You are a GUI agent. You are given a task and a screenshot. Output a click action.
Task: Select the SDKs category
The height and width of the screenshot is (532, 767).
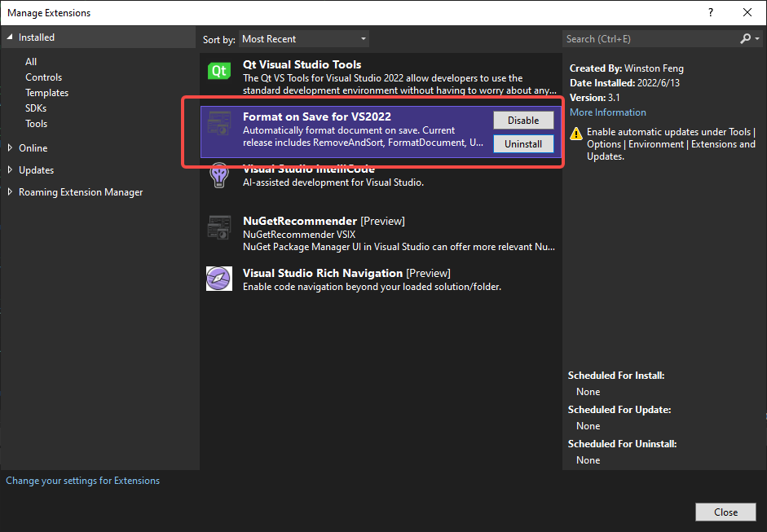[x=36, y=108]
